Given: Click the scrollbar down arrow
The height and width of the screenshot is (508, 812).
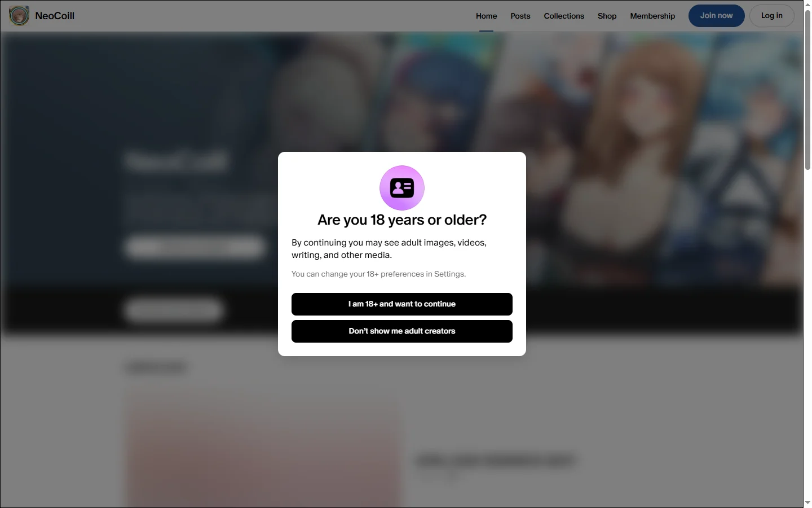Looking at the screenshot, I should pyautogui.click(x=807, y=503).
